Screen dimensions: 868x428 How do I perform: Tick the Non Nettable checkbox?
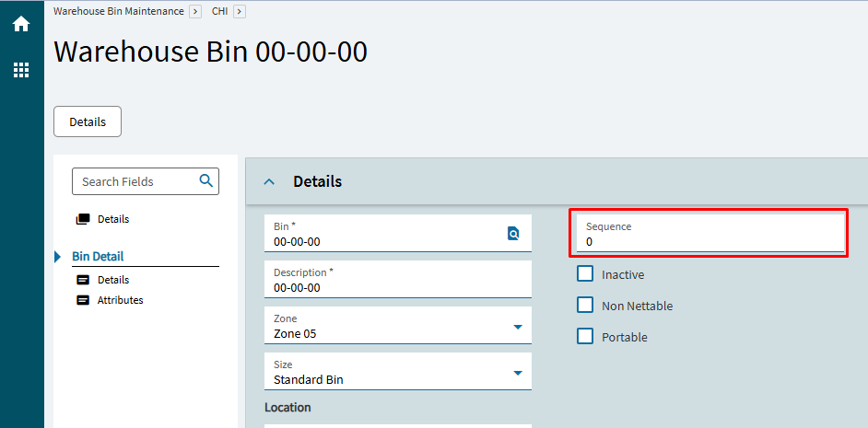pos(585,306)
